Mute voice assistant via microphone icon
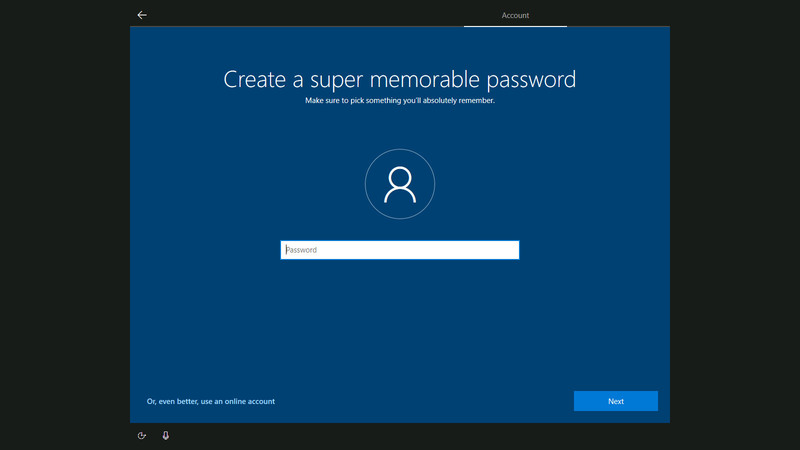This screenshot has height=450, width=800. coord(166,436)
